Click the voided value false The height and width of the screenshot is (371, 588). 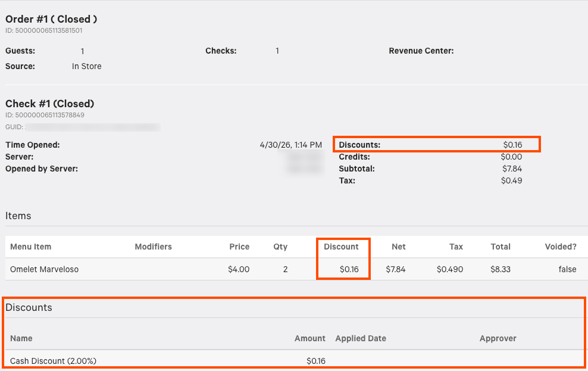click(567, 269)
